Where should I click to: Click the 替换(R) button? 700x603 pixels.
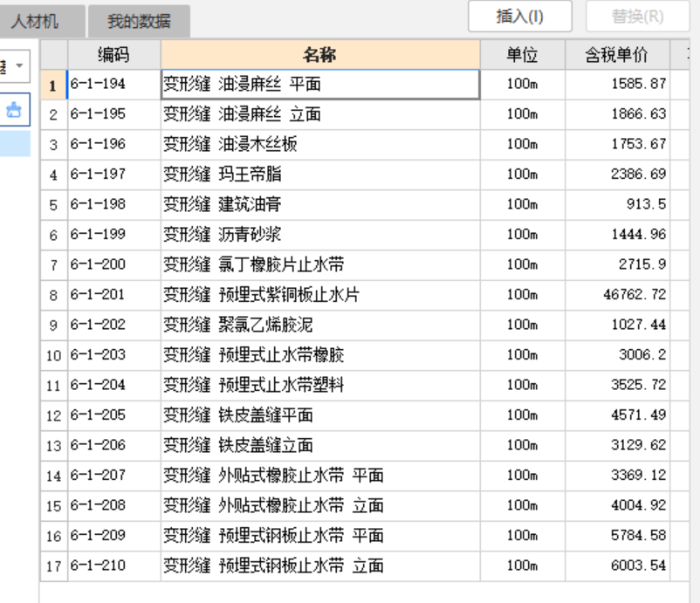(x=637, y=17)
